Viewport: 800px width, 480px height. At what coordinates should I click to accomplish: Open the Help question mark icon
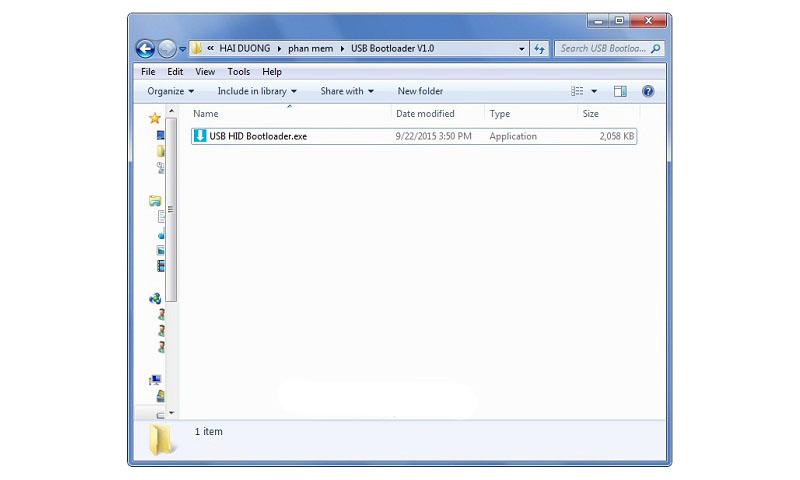pyautogui.click(x=648, y=91)
